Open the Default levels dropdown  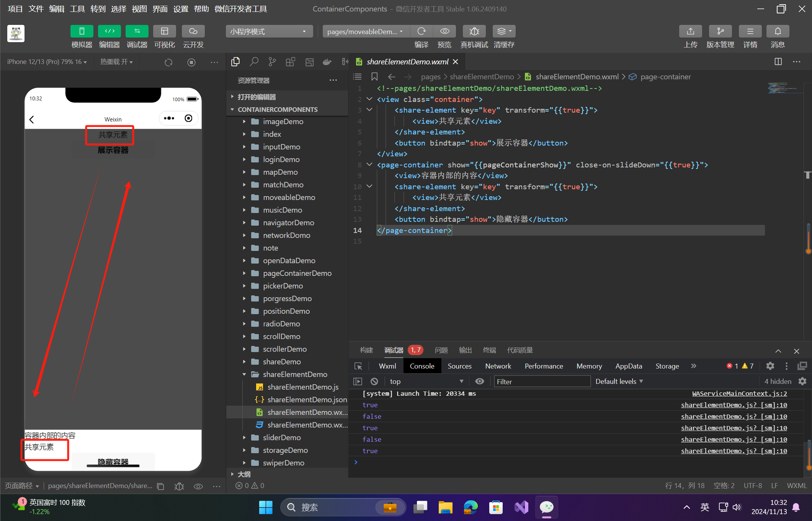(x=619, y=382)
